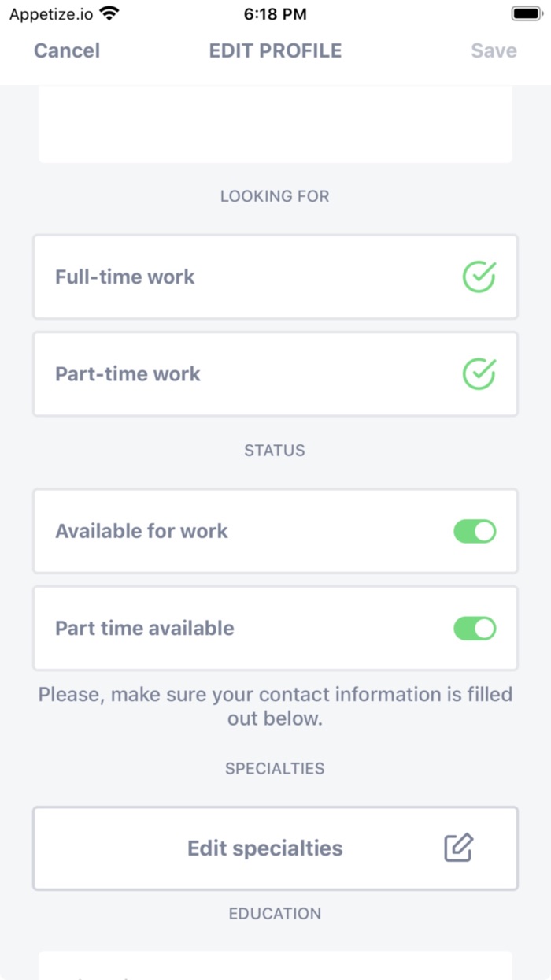551x980 pixels.
Task: Click the SPECIALTIES section label
Action: (275, 768)
